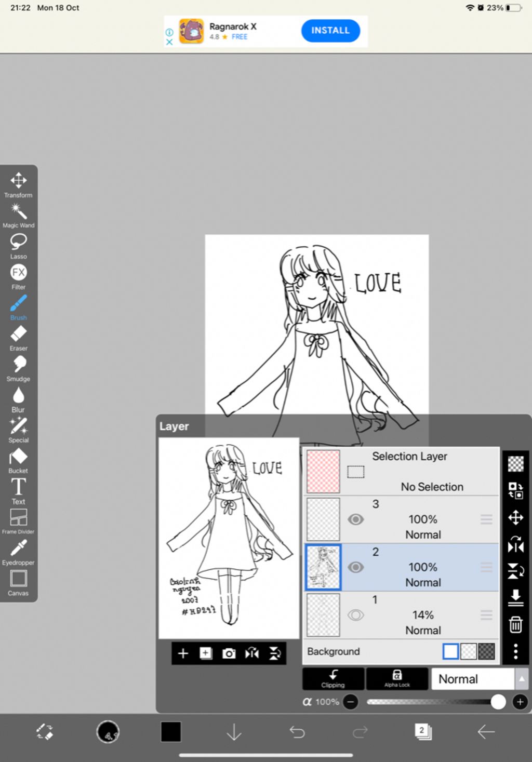The width and height of the screenshot is (532, 762).
Task: Install the Ragnarok X app
Action: tap(330, 31)
